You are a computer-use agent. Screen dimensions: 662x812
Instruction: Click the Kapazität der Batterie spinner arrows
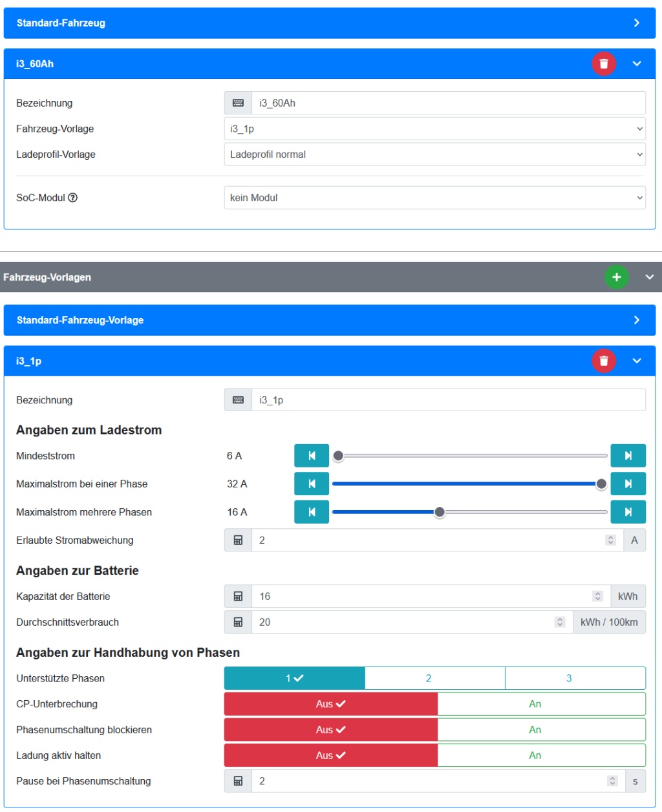point(598,597)
